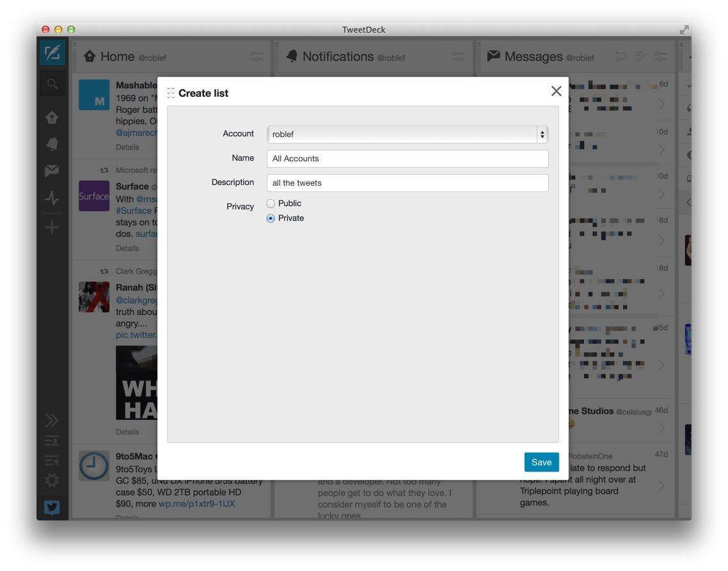728x571 pixels.
Task: Open the 47d RobsteinOne message chevron
Action: (661, 485)
